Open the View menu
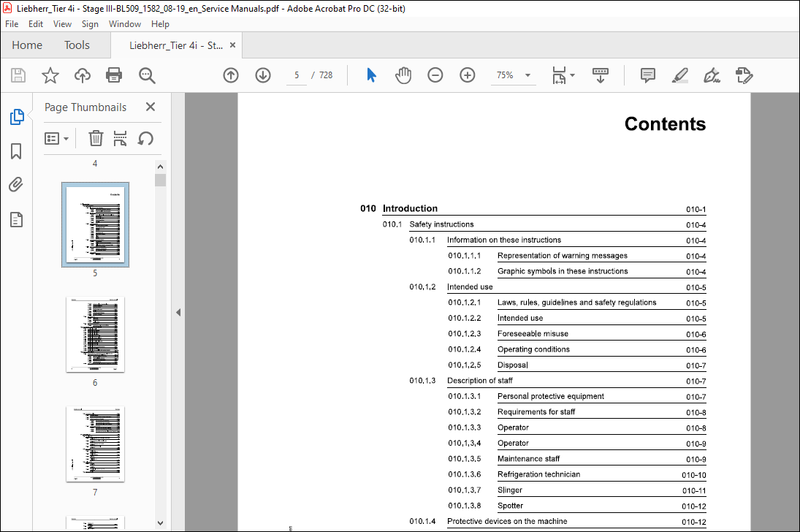Screen dimensions: 800x532 [62, 24]
